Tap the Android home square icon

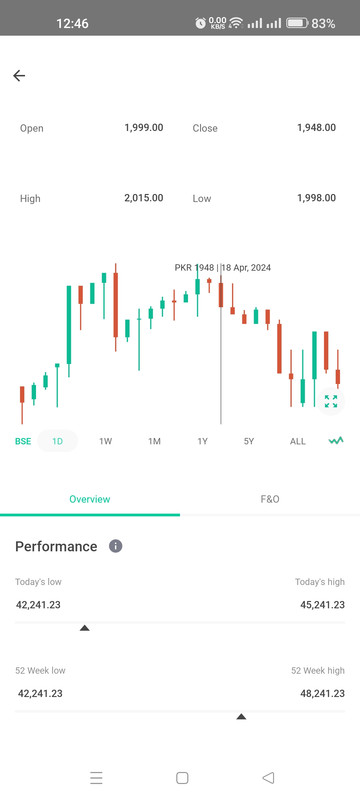pyautogui.click(x=182, y=778)
